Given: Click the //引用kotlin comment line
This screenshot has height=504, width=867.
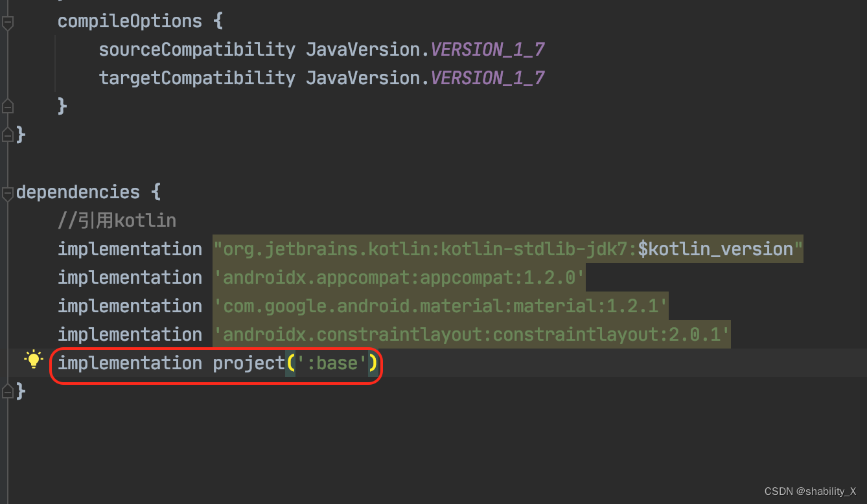Looking at the screenshot, I should [x=117, y=220].
